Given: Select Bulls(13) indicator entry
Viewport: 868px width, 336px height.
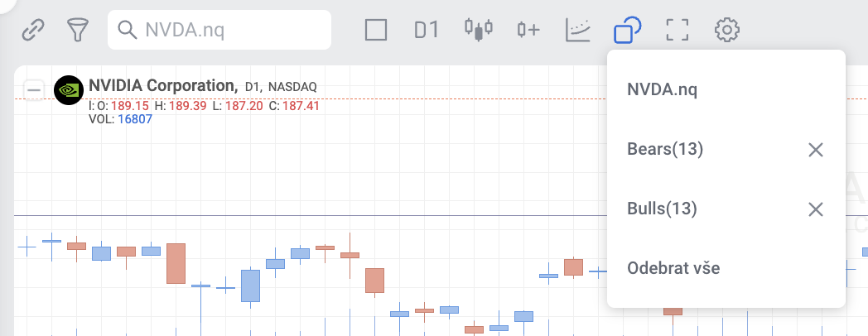Looking at the screenshot, I should 662,209.
